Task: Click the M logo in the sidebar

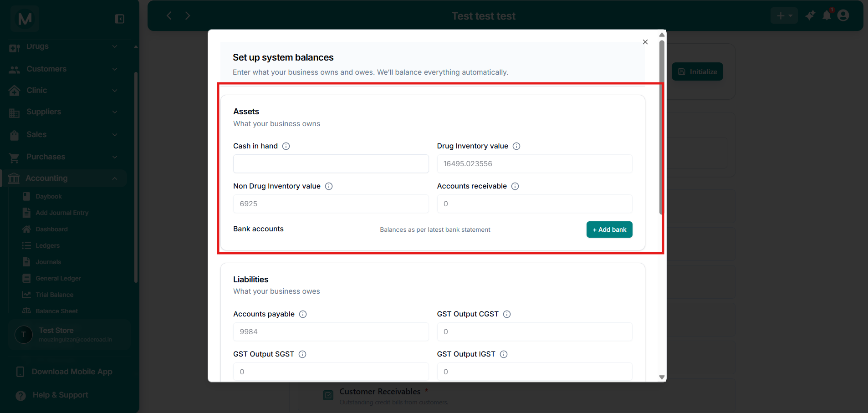Action: coord(25,19)
